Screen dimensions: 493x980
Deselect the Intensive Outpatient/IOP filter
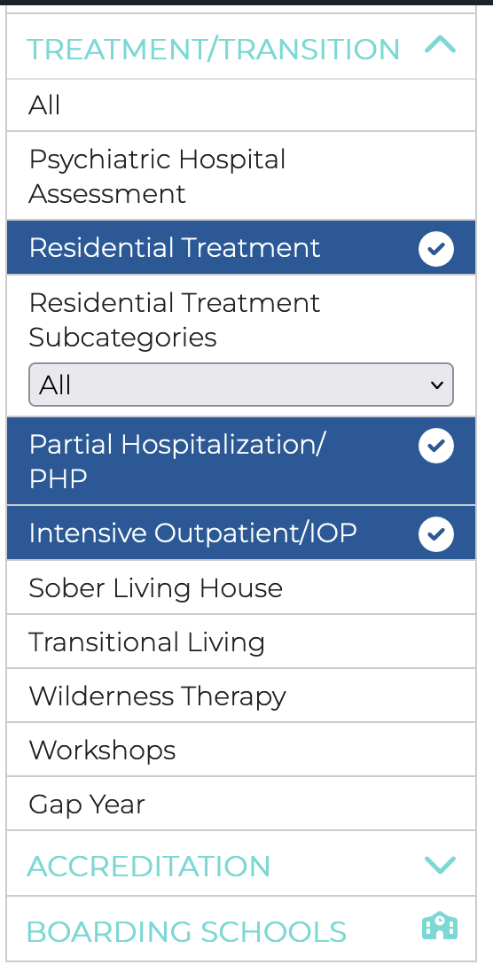[x=241, y=533]
